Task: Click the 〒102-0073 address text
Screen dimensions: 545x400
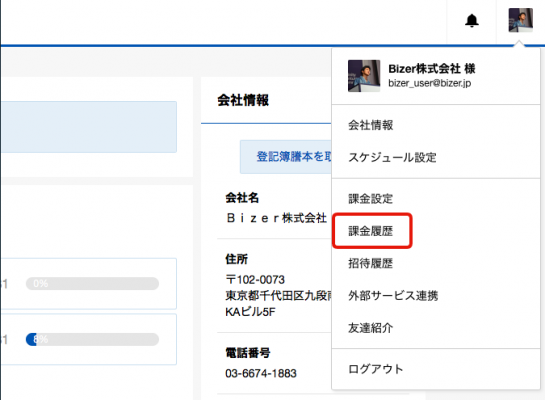Action: point(255,279)
